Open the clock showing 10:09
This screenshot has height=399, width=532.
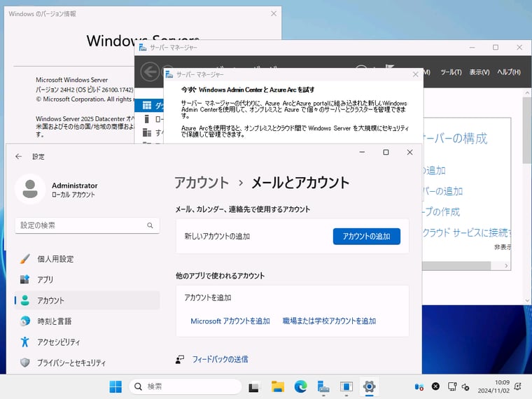[x=493, y=386]
